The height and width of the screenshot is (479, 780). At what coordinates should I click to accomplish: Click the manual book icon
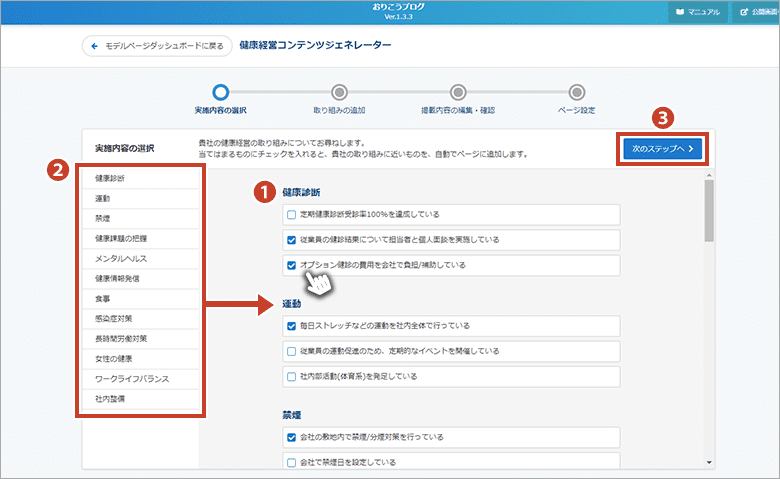click(x=680, y=12)
